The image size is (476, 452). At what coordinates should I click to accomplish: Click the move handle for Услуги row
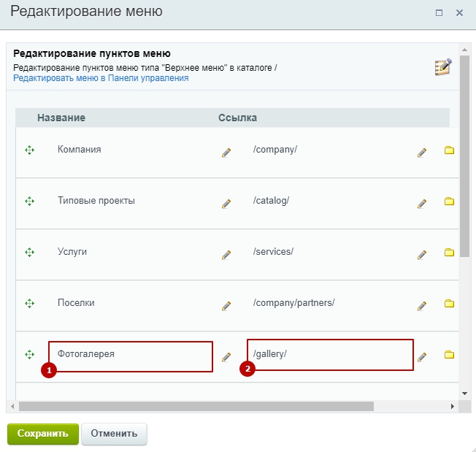coord(29,252)
